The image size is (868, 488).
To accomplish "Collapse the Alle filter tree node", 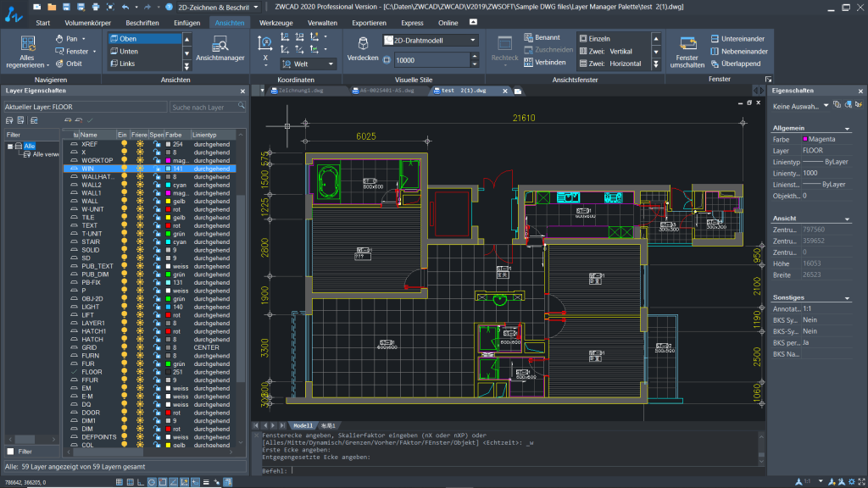I will pos(10,147).
